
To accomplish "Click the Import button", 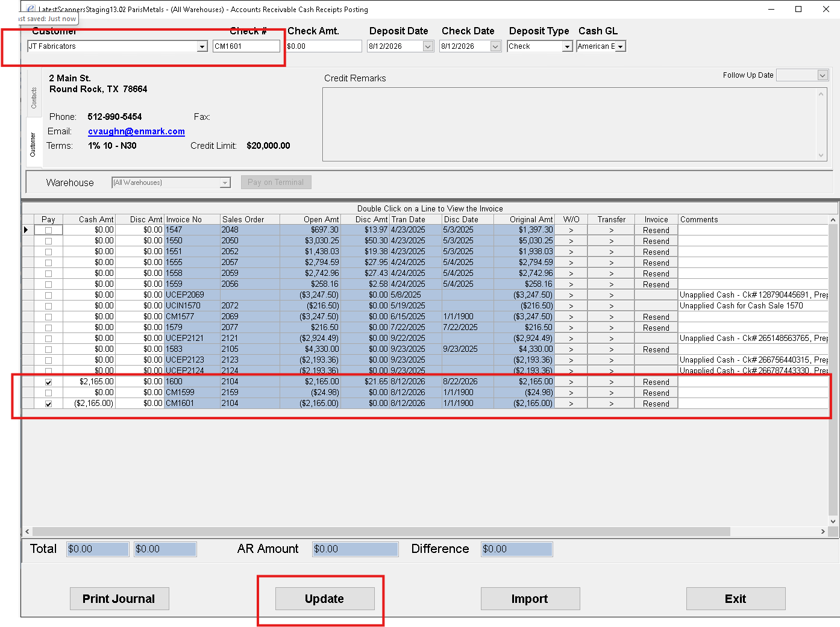I will point(530,599).
